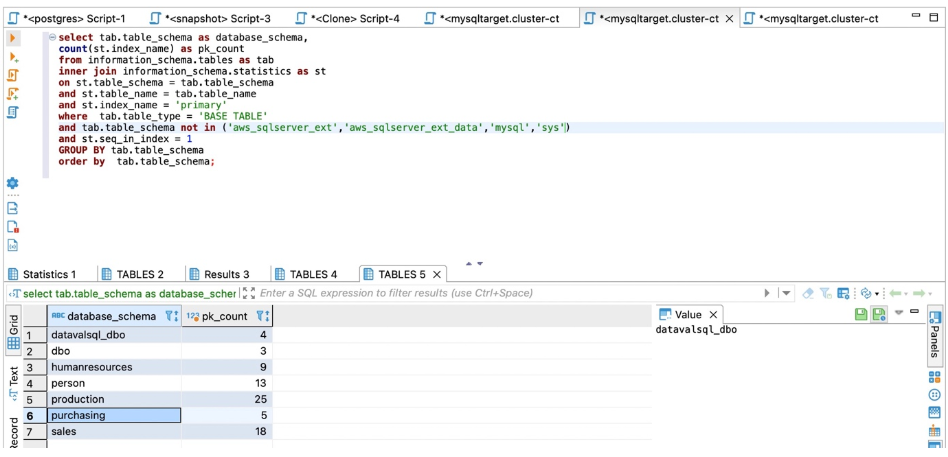Select the production cell
Image resolution: width=948 pixels, height=457 pixels.
[114, 400]
